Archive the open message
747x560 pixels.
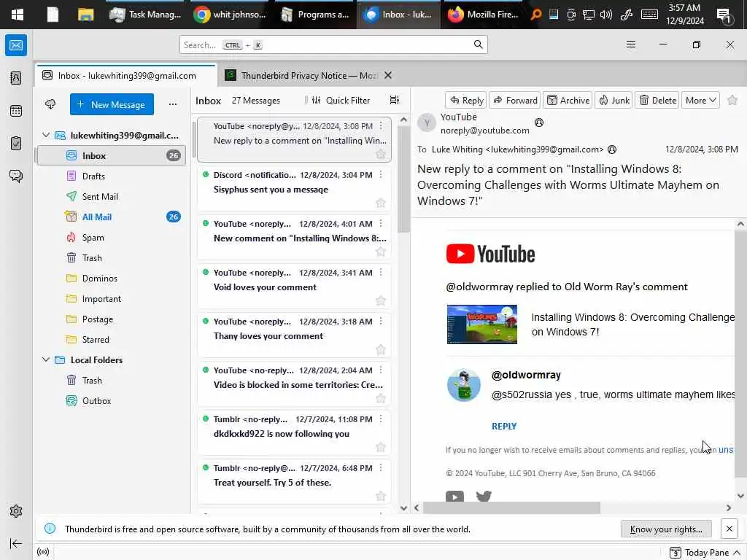tap(568, 100)
